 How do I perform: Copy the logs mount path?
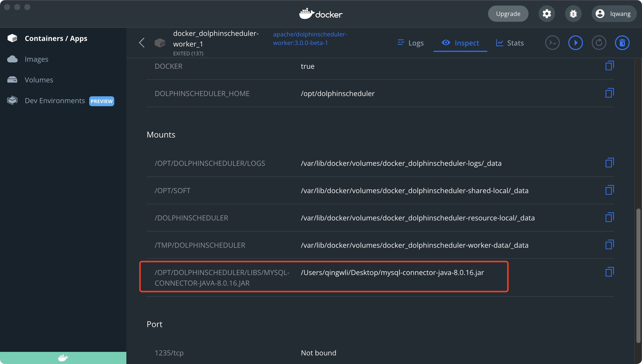click(609, 163)
